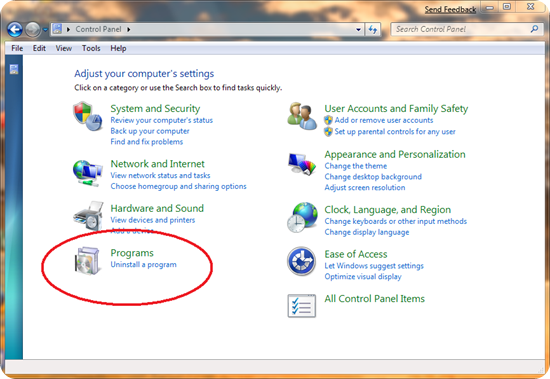Open the Network and Internet category
Image resolution: width=550 pixels, height=379 pixels.
click(x=157, y=164)
